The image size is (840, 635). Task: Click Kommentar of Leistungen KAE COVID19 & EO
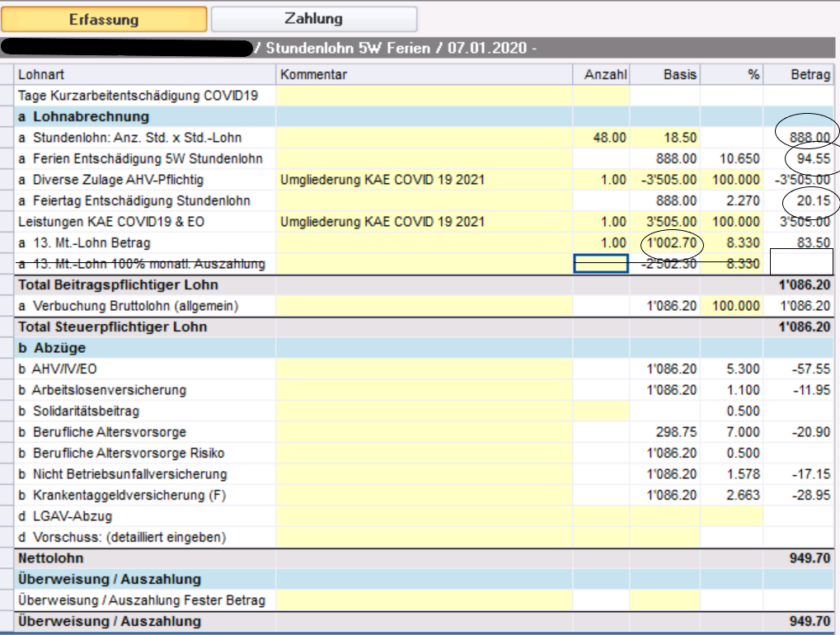click(425, 222)
